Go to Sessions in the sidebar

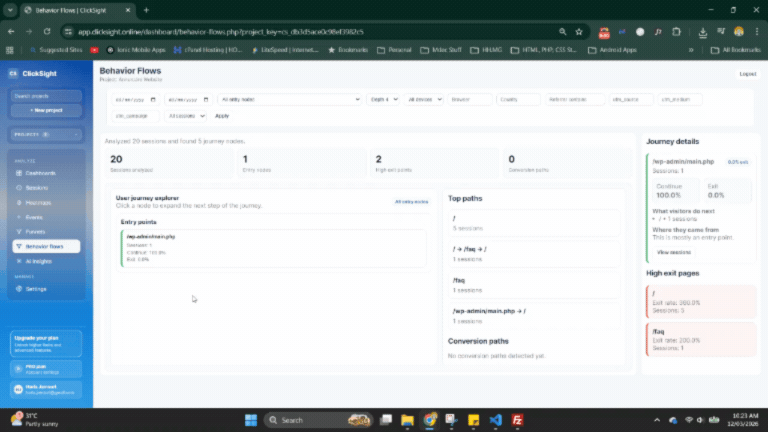(x=36, y=187)
